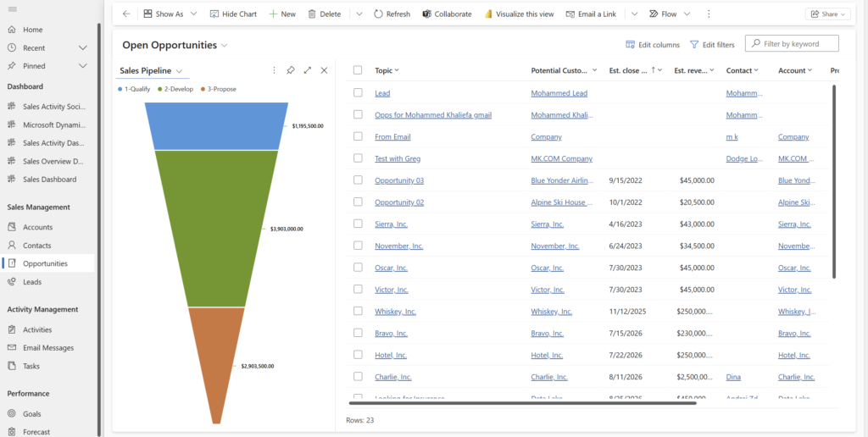The image size is (868, 437).
Task: Expand Recent in the sidebar
Action: (83, 47)
